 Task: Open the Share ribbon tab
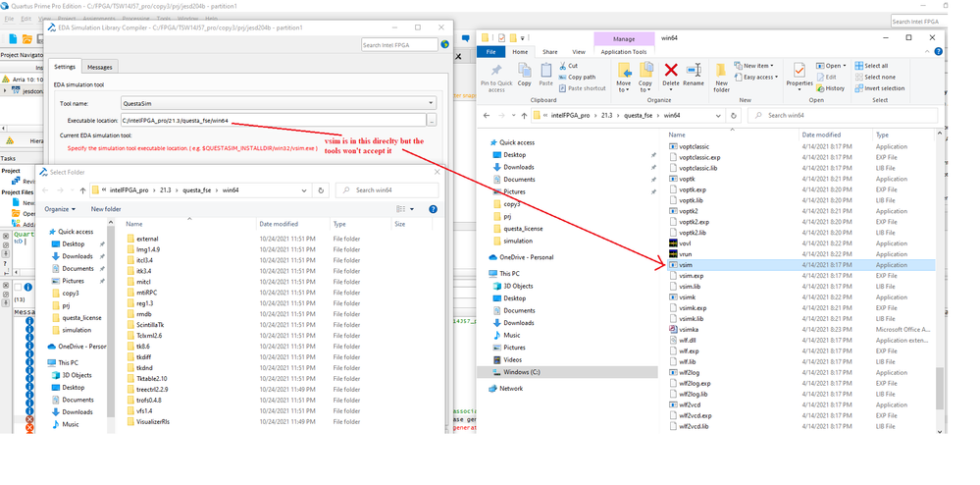pyautogui.click(x=550, y=52)
